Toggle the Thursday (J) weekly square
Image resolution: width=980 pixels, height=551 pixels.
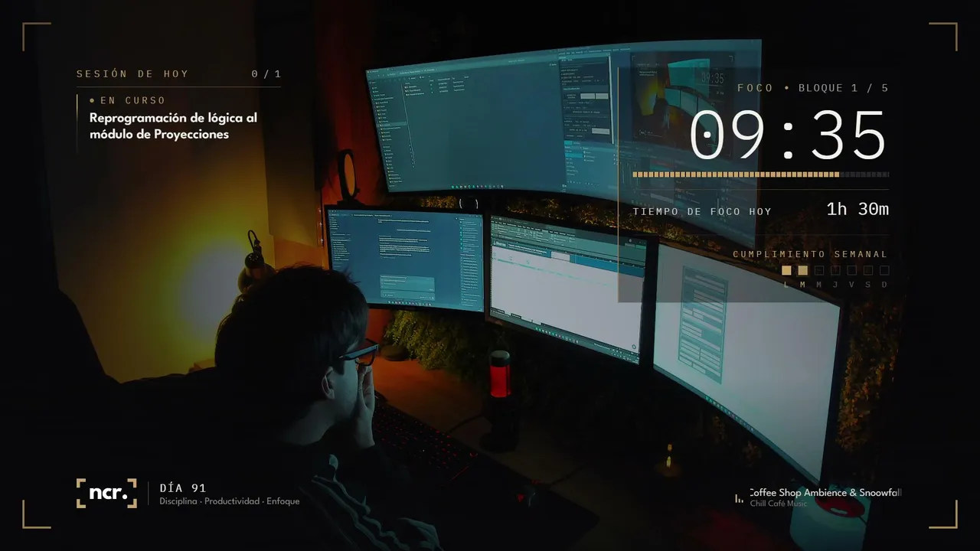pyautogui.click(x=835, y=270)
